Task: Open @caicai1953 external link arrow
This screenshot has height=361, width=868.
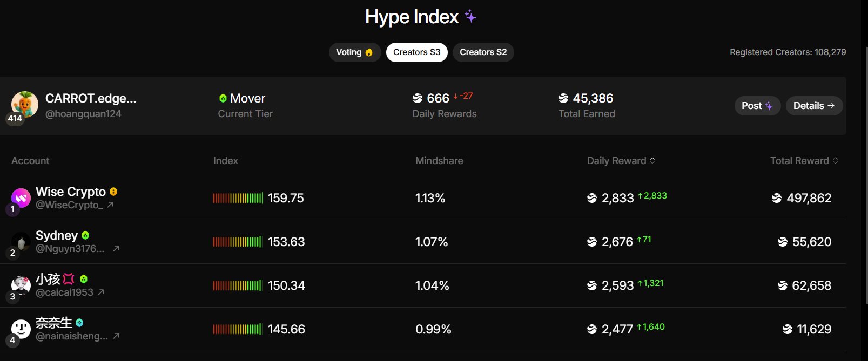Action: [x=101, y=292]
